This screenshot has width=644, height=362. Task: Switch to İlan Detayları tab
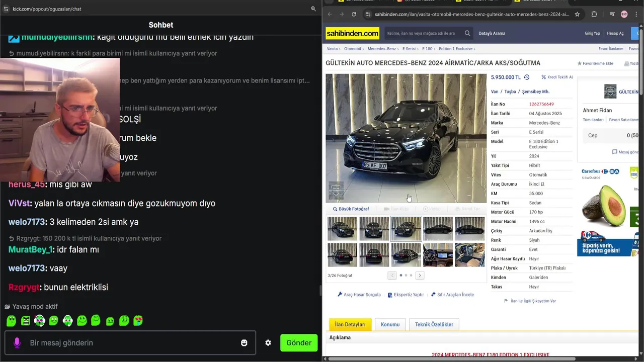coord(350,324)
